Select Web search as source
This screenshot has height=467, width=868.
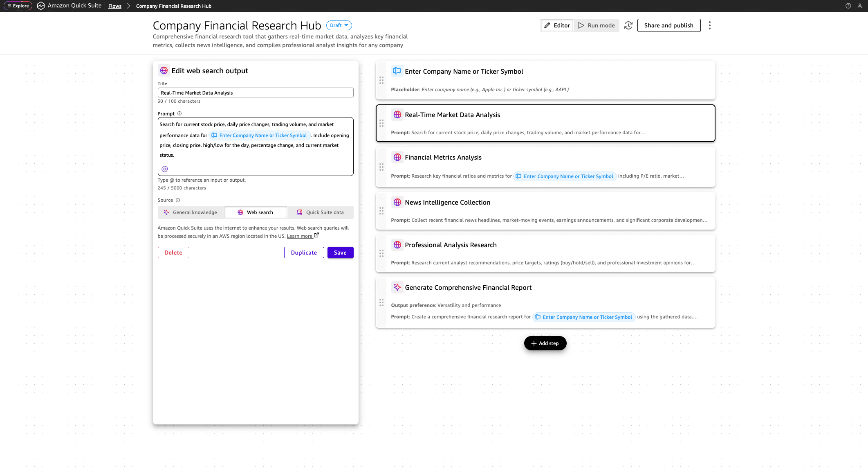[256, 212]
